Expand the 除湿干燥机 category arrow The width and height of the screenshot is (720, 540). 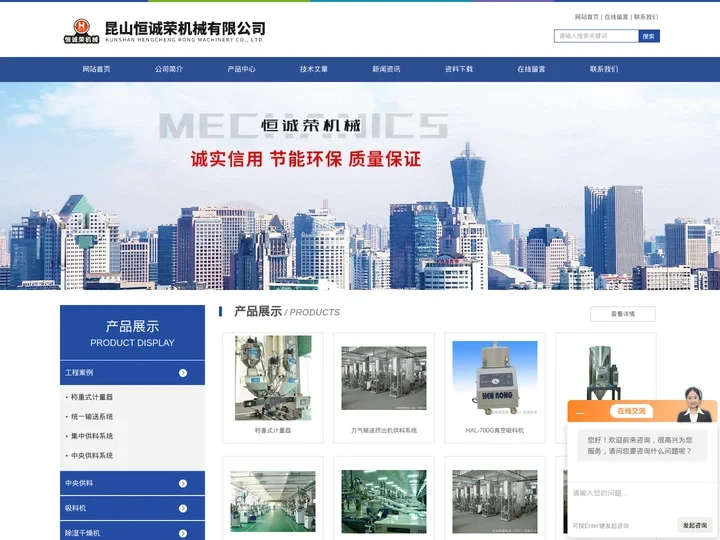[183, 533]
